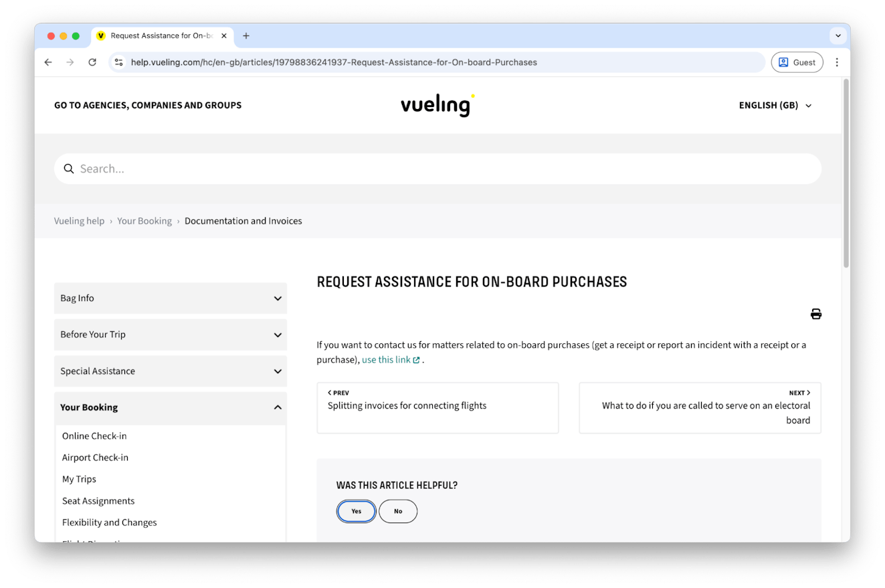885x588 pixels.
Task: Click the printer icon to print article
Action: (815, 314)
